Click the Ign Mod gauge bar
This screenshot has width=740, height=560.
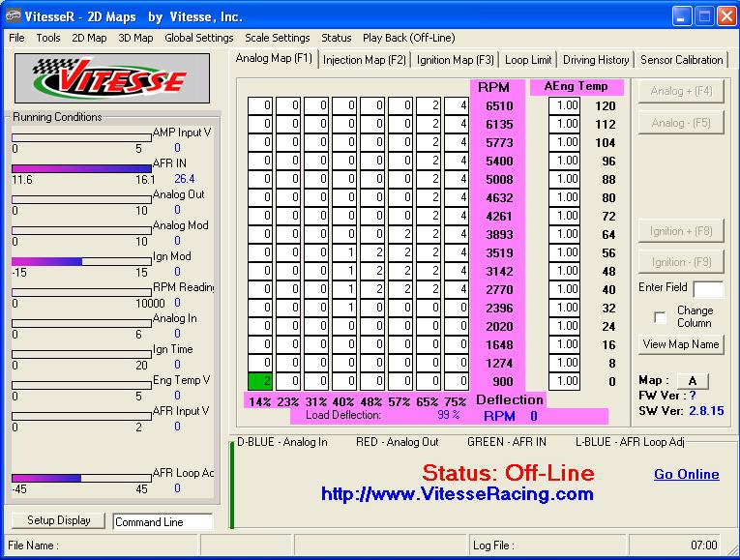(x=81, y=261)
